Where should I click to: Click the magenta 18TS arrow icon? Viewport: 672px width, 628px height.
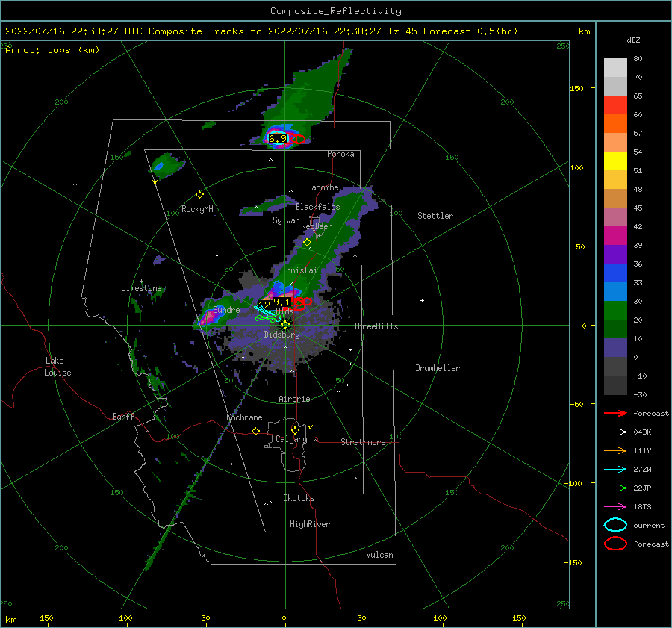(615, 507)
